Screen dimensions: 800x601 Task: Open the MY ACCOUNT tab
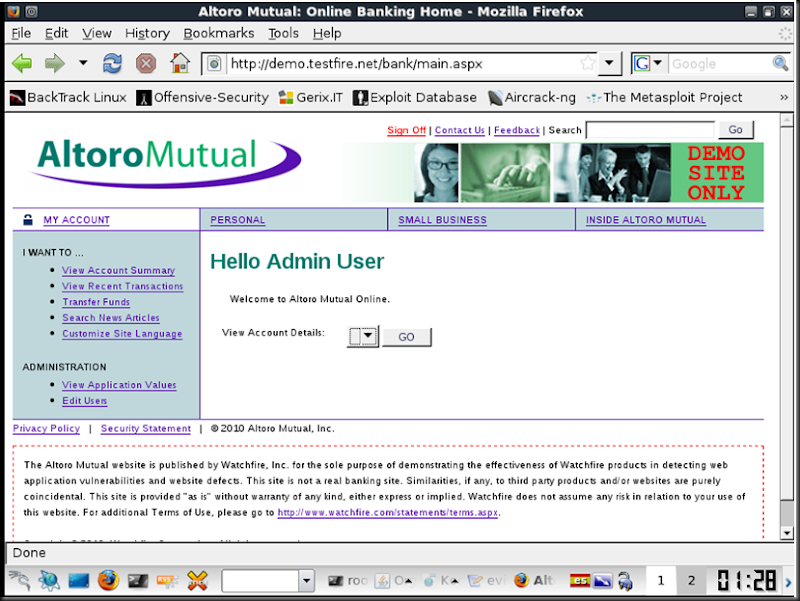point(77,220)
